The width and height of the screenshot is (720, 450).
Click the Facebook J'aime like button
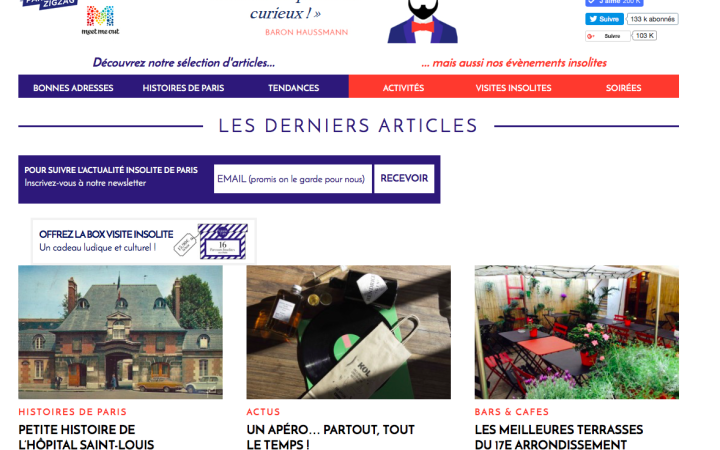coord(614,2)
